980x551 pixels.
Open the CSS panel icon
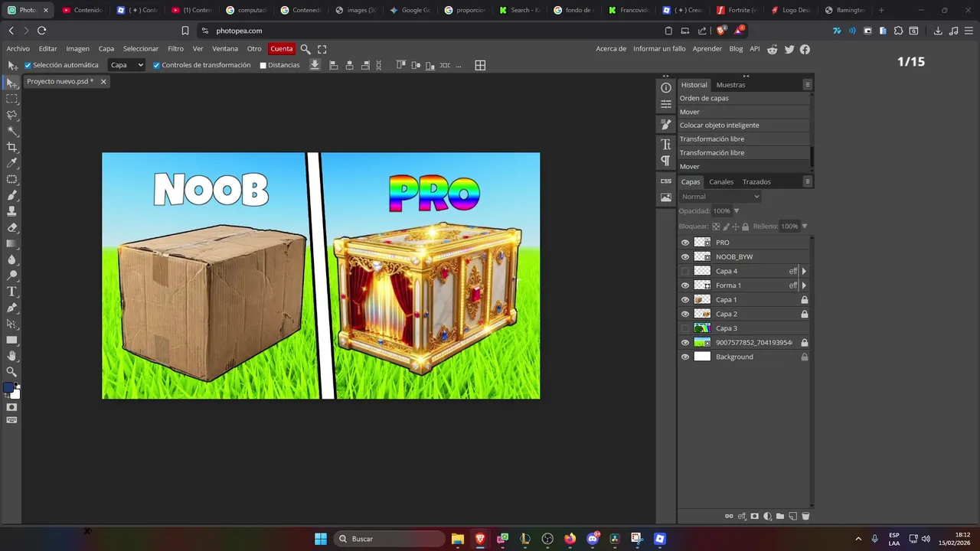point(666,181)
